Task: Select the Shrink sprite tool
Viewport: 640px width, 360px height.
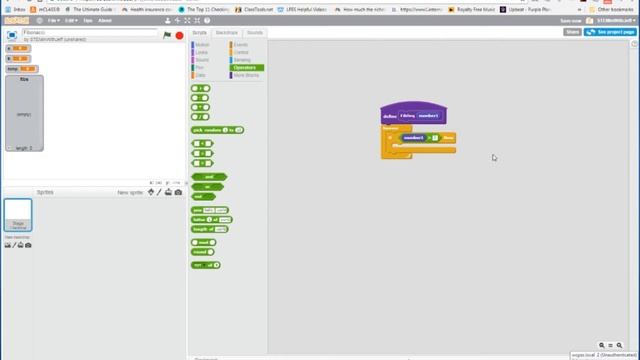Action: point(197,20)
